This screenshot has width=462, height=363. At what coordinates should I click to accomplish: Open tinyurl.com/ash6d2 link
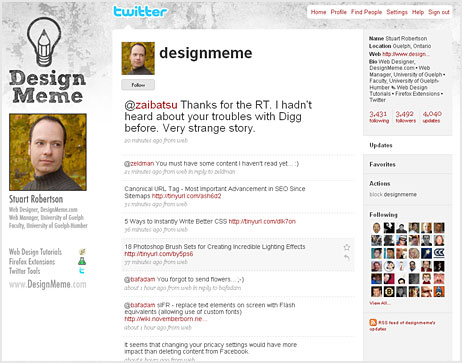click(186, 196)
